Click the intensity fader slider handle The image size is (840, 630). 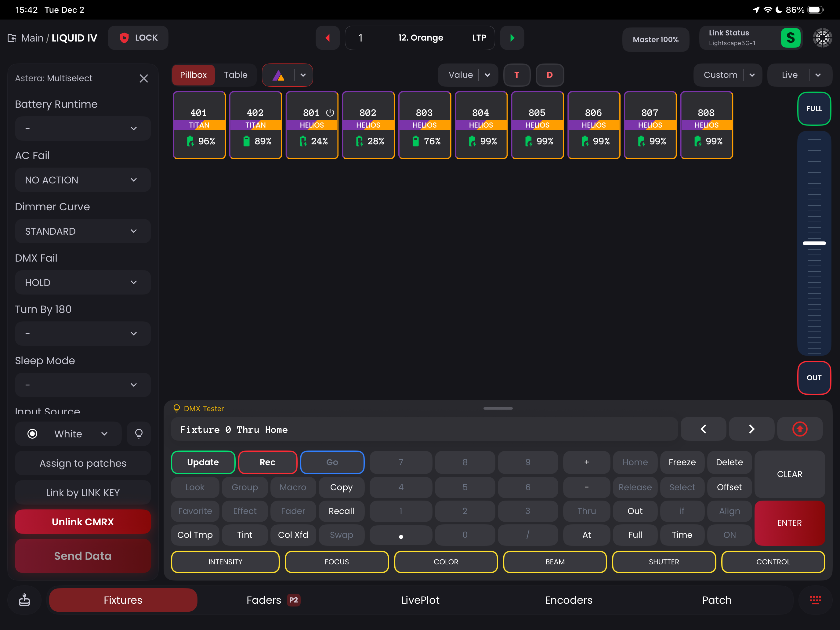point(814,243)
